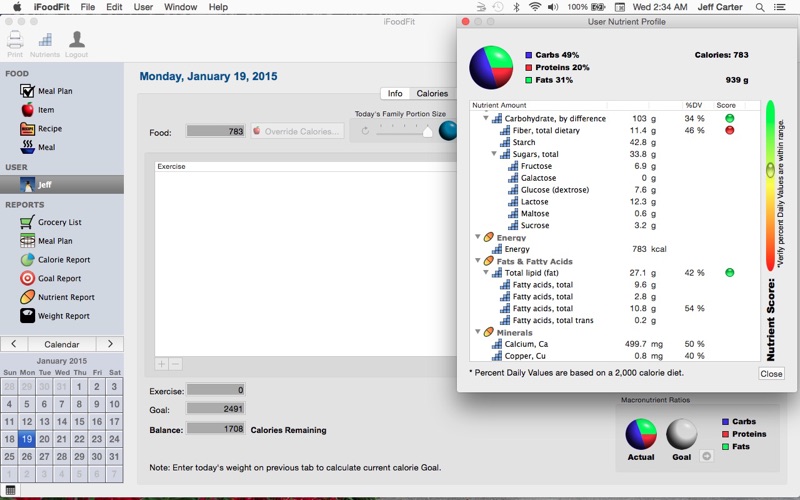Click the Wi-Fi icon in the menu bar
The image size is (800, 500).
pyautogui.click(x=535, y=7)
